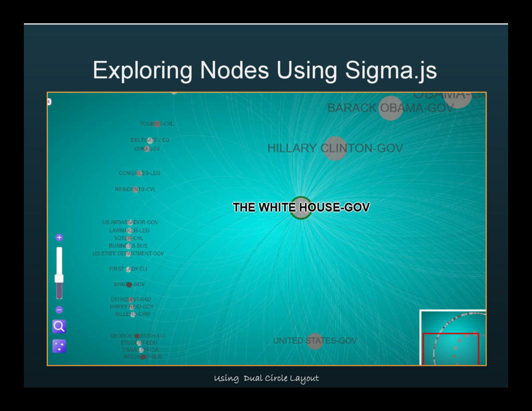Click the zoom out minus button
This screenshot has width=532, height=411.
click(x=59, y=310)
